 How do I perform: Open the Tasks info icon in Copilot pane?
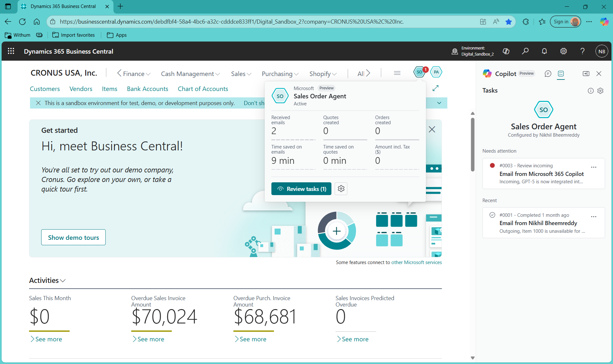[590, 91]
